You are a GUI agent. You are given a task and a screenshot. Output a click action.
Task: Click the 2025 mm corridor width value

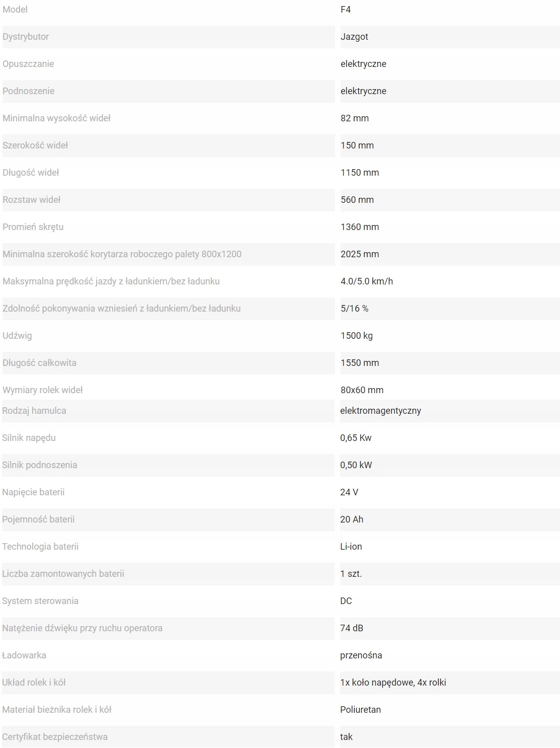(x=360, y=254)
